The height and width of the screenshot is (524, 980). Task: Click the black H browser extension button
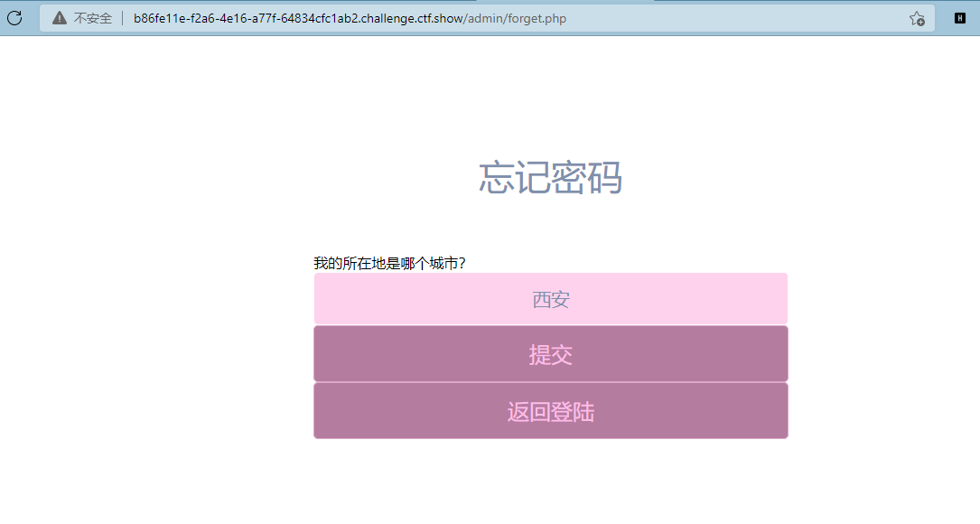pos(960,17)
